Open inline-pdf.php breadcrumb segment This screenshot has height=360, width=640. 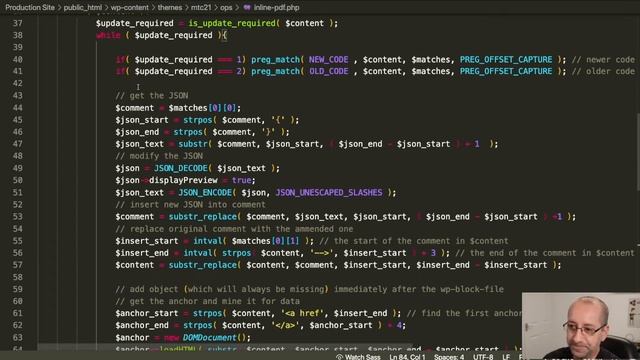click(276, 7)
